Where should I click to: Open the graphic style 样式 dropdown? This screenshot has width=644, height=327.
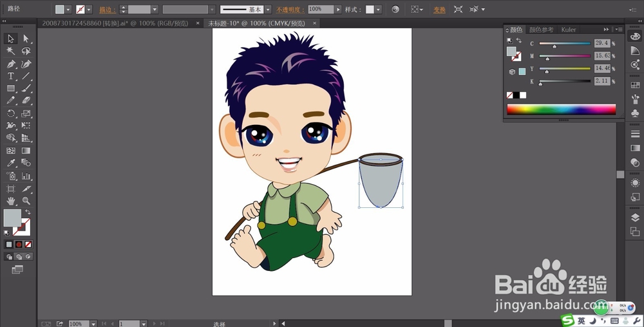coord(378,9)
